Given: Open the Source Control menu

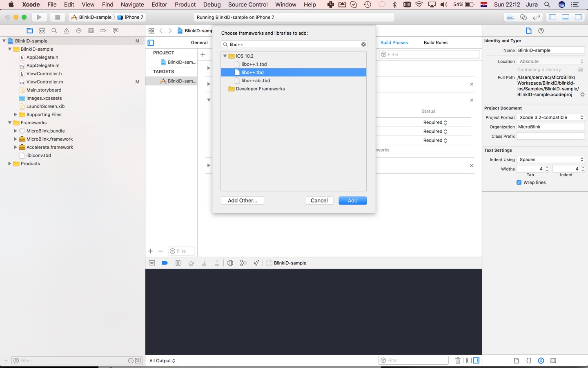Looking at the screenshot, I should (x=248, y=4).
